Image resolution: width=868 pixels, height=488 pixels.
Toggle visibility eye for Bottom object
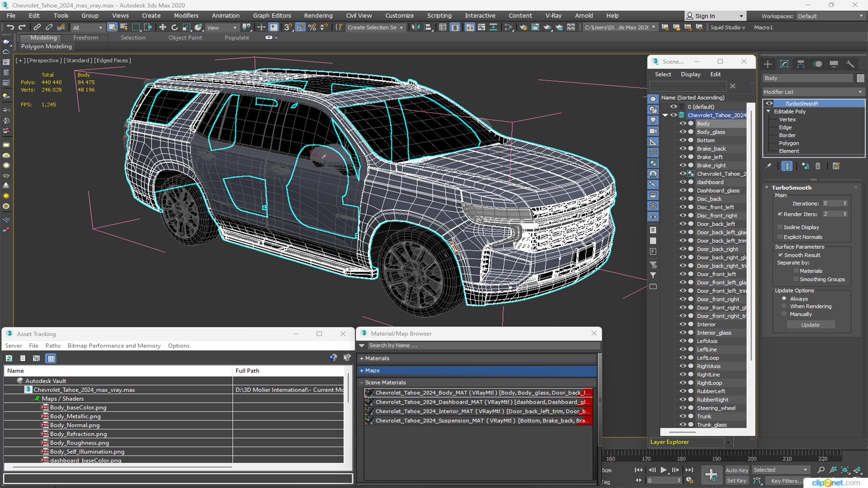[x=683, y=141]
